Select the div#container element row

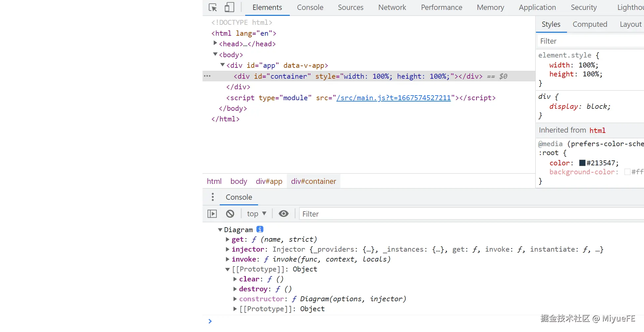pyautogui.click(x=369, y=76)
